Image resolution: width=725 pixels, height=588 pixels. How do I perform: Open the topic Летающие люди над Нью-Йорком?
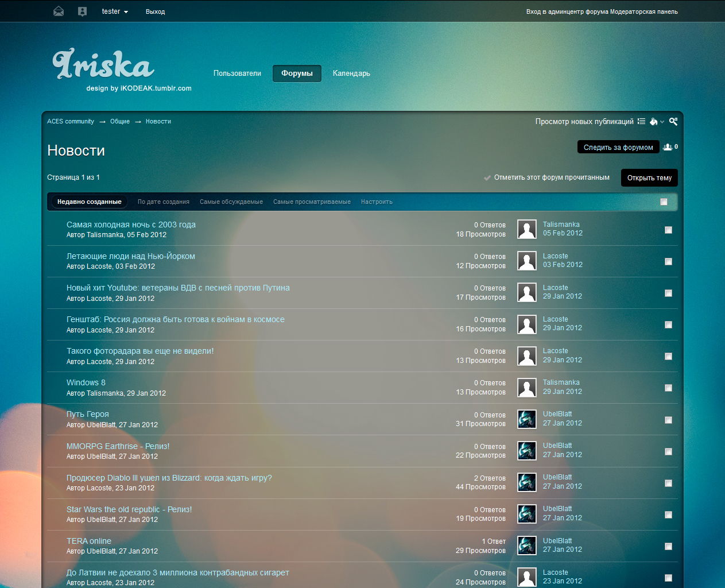(x=130, y=256)
